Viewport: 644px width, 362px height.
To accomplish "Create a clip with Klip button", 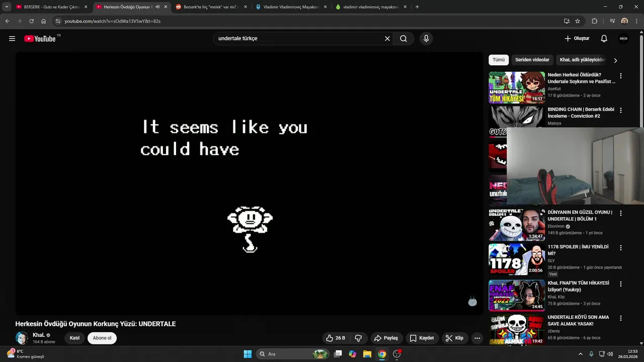I will [454, 338].
